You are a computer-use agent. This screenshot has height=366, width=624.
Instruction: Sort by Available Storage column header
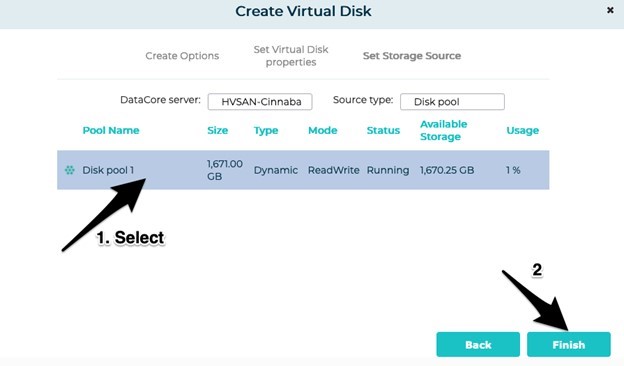coord(444,130)
